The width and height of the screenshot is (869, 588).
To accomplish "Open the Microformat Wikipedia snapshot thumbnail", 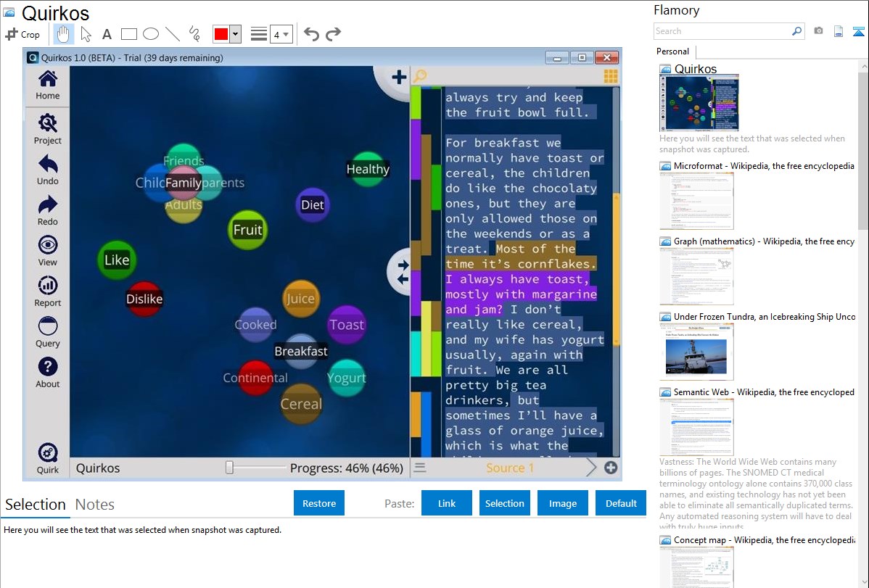I will pyautogui.click(x=696, y=201).
